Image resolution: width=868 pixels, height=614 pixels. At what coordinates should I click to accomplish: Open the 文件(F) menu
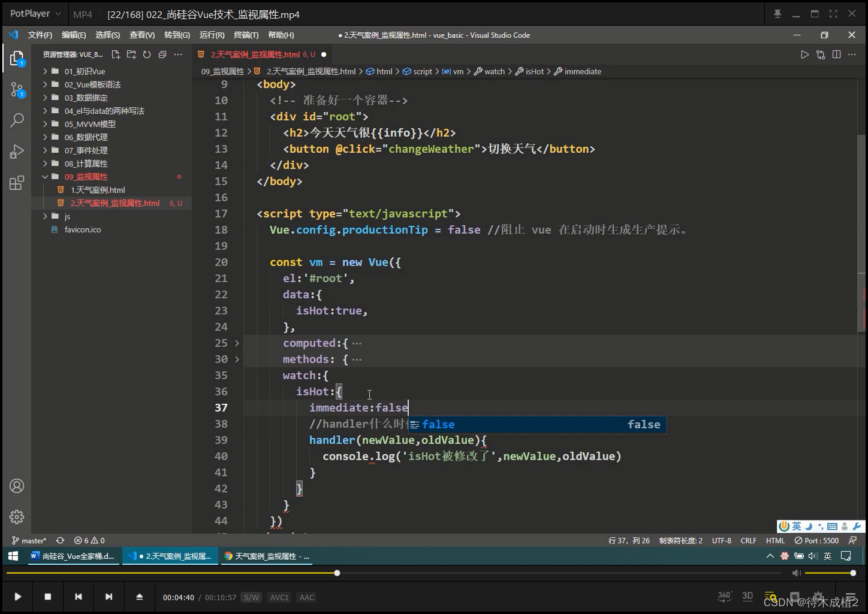click(40, 35)
